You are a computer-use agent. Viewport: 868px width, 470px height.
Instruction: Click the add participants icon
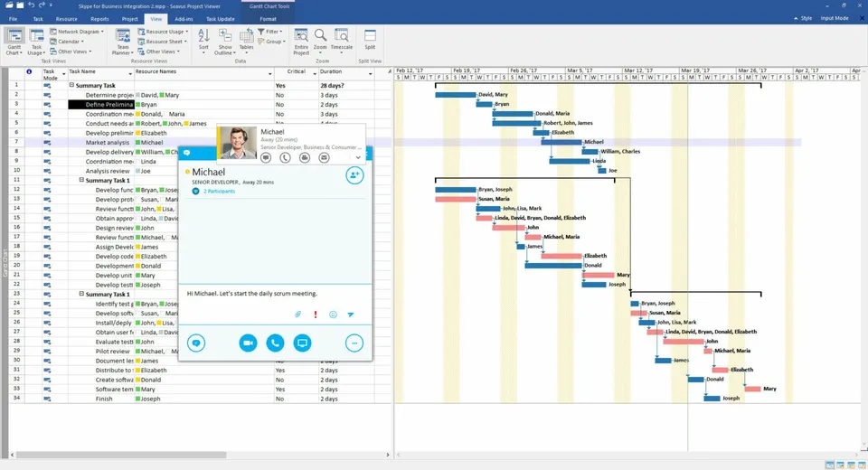coord(354,175)
